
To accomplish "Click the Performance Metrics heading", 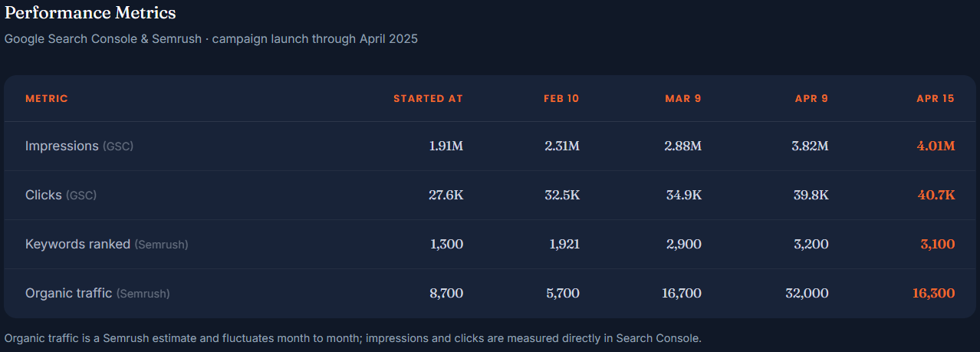I will (90, 13).
